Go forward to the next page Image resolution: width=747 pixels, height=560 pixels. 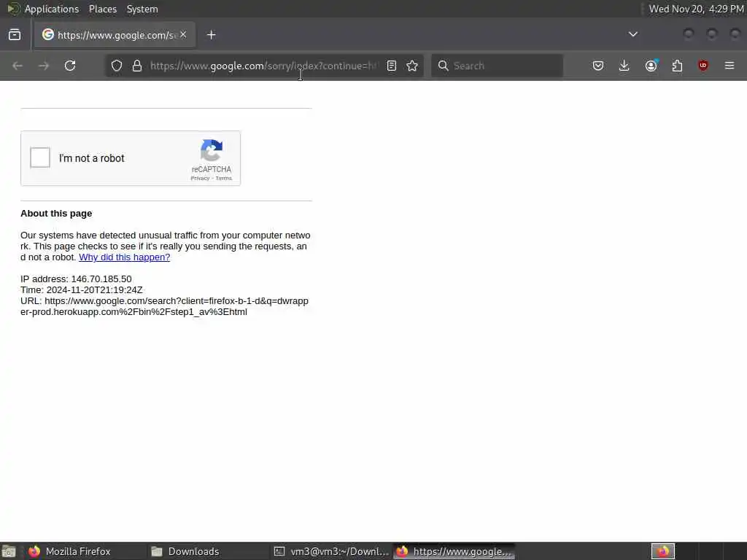44,66
